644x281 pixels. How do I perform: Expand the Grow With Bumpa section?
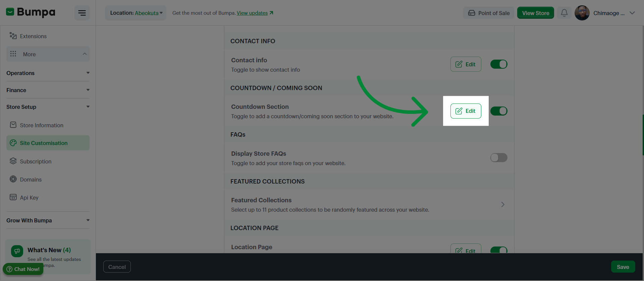coord(48,220)
